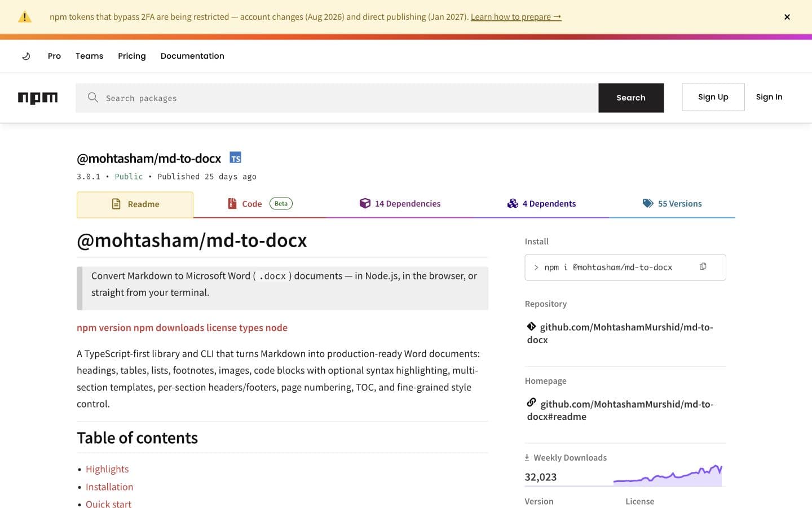Open the Teams menu item
Screen dimensions: 812x508
(x=89, y=56)
